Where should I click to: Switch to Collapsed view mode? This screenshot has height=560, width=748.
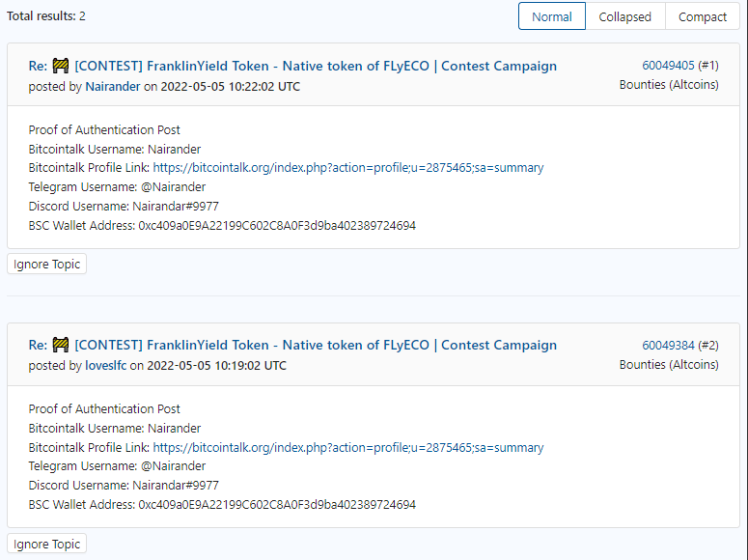pyautogui.click(x=624, y=16)
